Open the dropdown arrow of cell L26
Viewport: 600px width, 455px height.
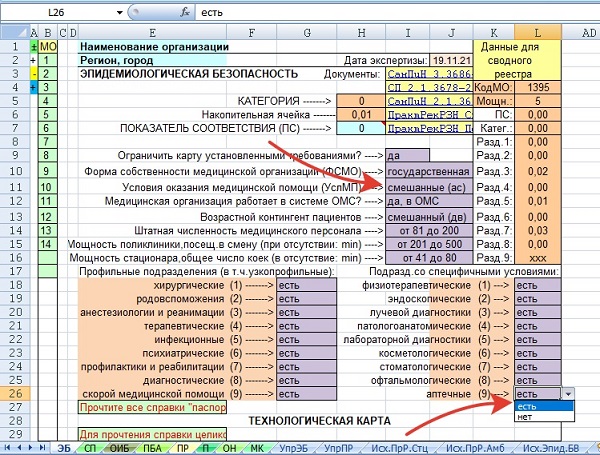pos(568,394)
